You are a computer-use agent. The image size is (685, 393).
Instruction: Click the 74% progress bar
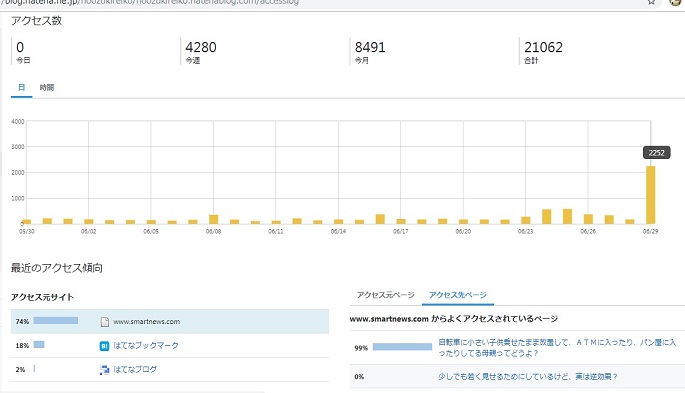click(55, 321)
